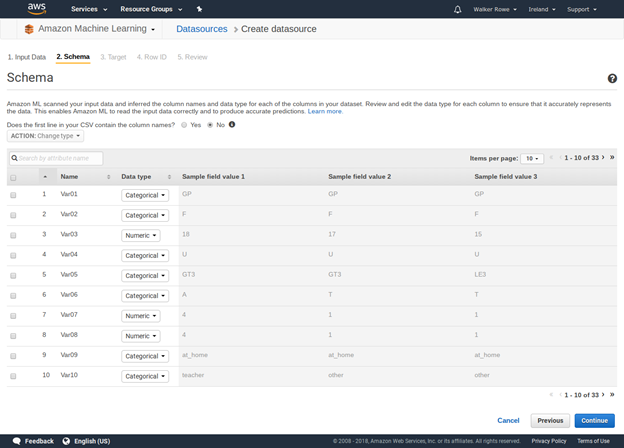The width and height of the screenshot is (624, 448).
Task: Open the English (US) language selector
Action: click(x=92, y=441)
